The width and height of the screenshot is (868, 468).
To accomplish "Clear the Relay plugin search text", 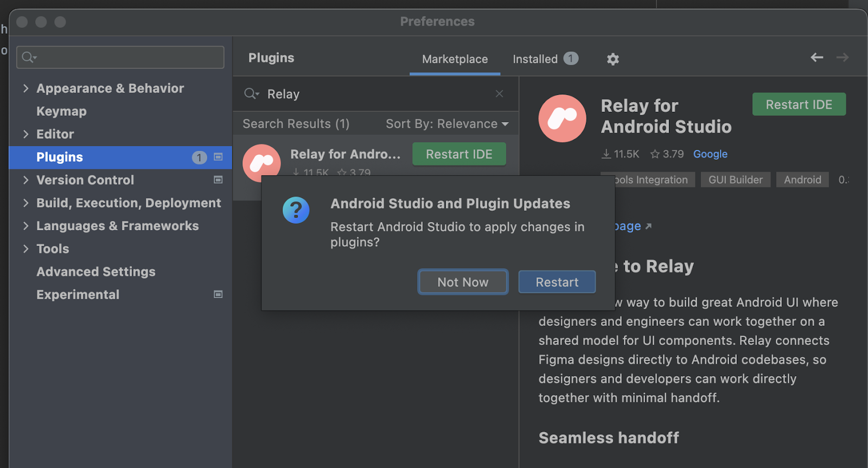I will point(499,94).
